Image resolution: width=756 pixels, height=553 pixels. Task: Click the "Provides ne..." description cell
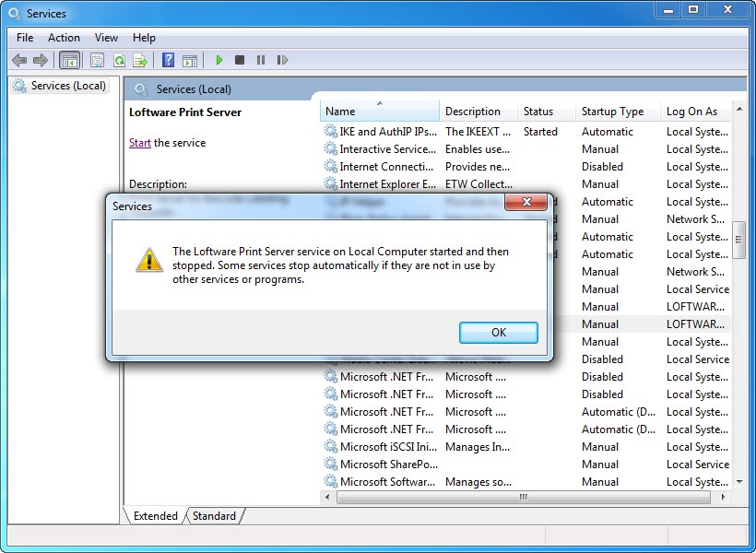tap(478, 167)
